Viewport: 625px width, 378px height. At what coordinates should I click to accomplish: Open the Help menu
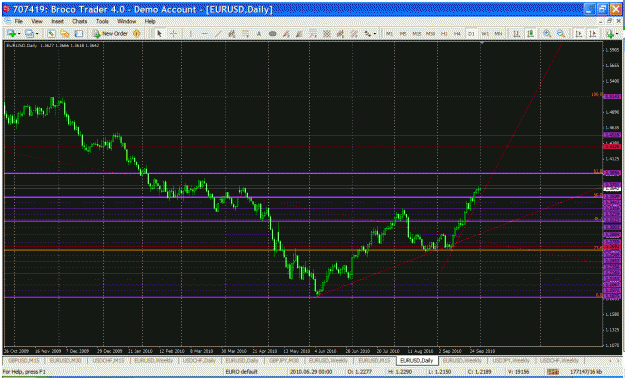[150, 21]
